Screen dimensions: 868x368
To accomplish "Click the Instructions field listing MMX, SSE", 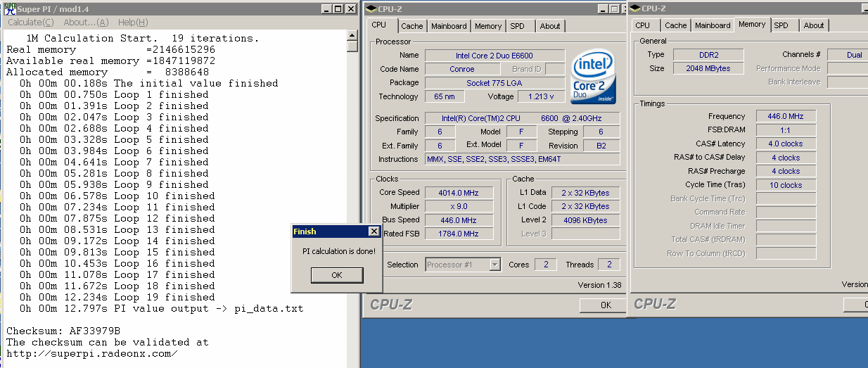I will [523, 159].
